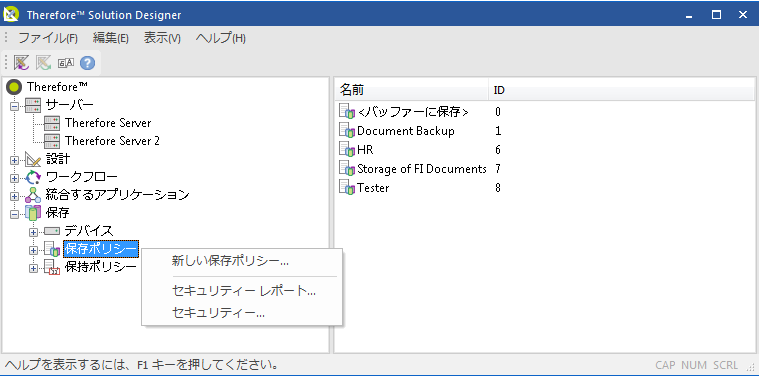Select the Therefore™ root label

point(58,87)
